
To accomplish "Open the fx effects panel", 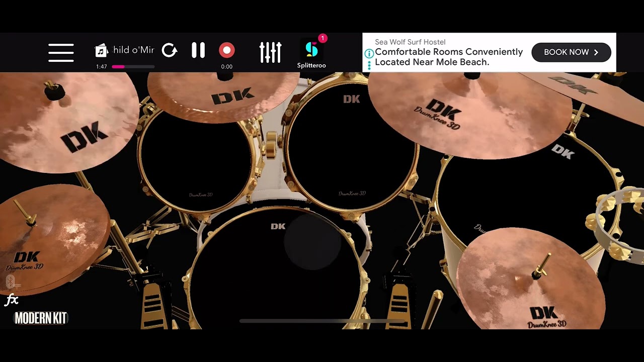I will pyautogui.click(x=11, y=300).
